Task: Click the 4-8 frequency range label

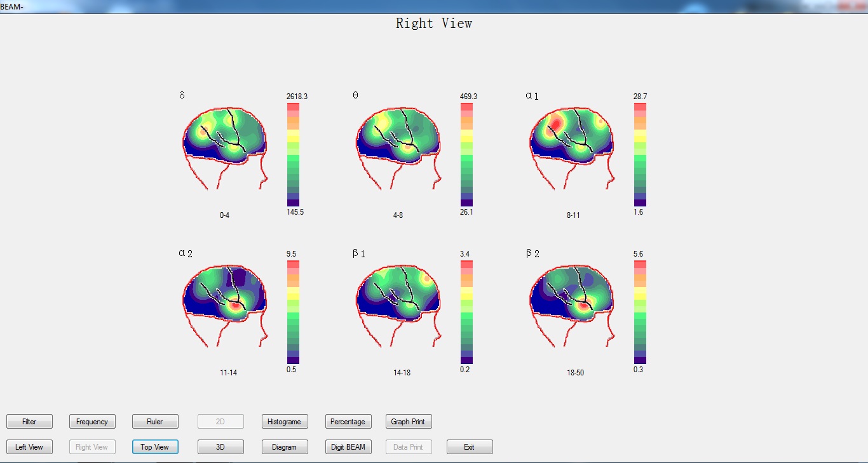Action: pos(398,215)
